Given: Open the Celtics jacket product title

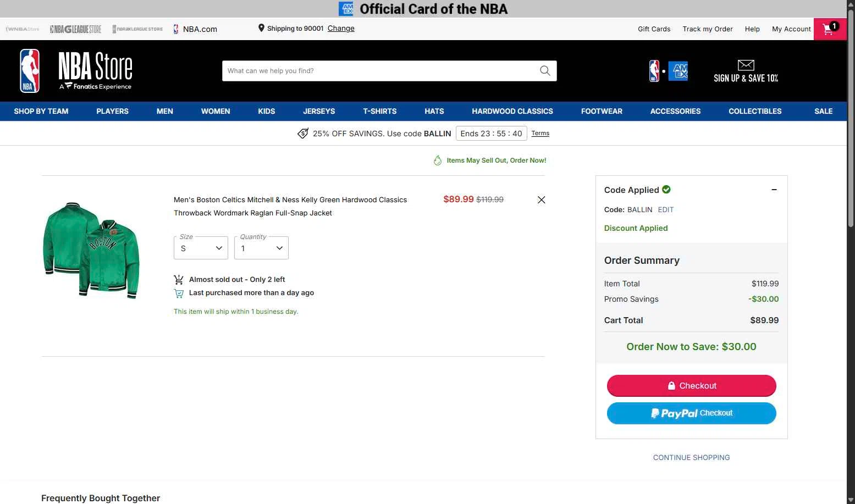Looking at the screenshot, I should (290, 207).
